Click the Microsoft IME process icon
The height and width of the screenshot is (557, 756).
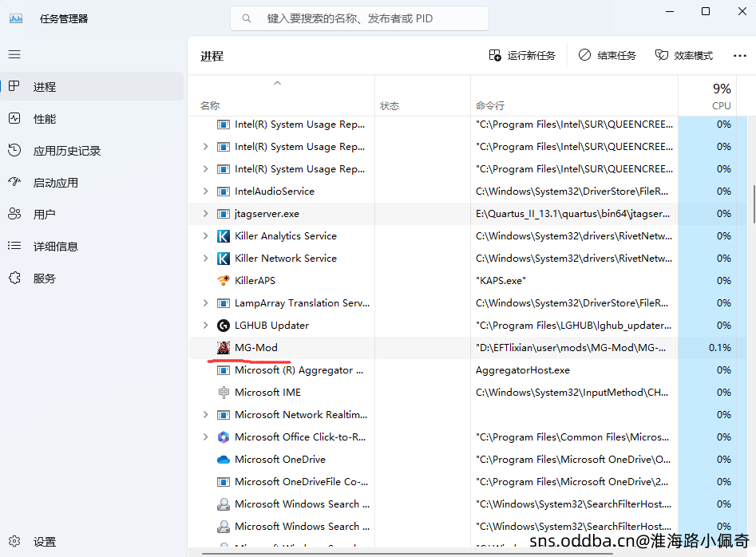[224, 393]
